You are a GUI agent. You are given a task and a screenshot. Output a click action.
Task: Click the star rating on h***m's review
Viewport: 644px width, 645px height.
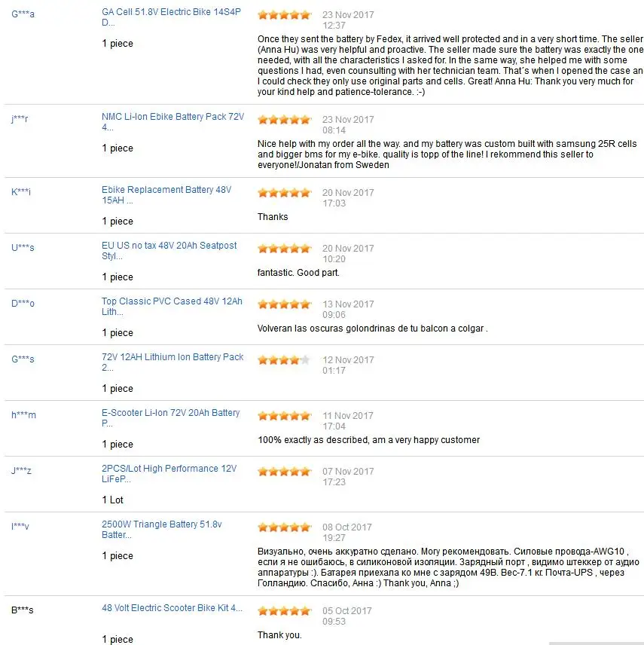tap(284, 416)
